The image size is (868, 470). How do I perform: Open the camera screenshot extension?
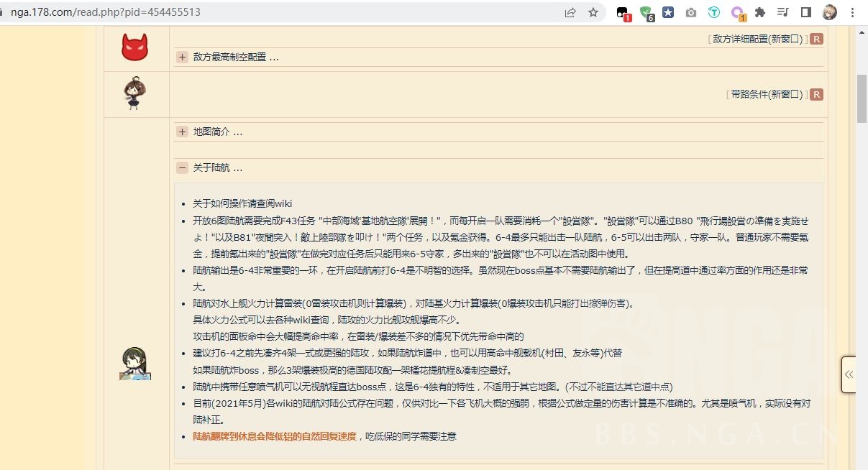click(x=691, y=12)
